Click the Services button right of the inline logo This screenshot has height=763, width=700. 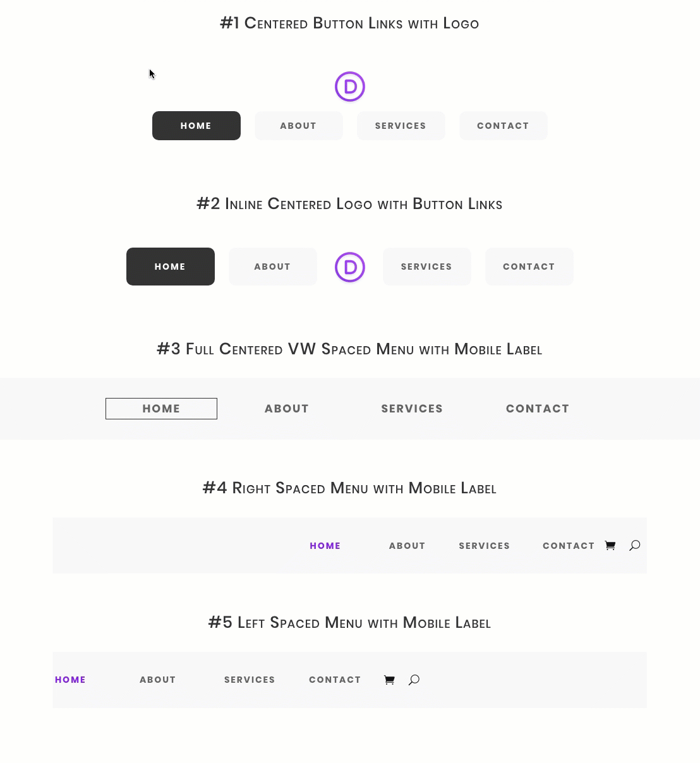click(x=426, y=267)
